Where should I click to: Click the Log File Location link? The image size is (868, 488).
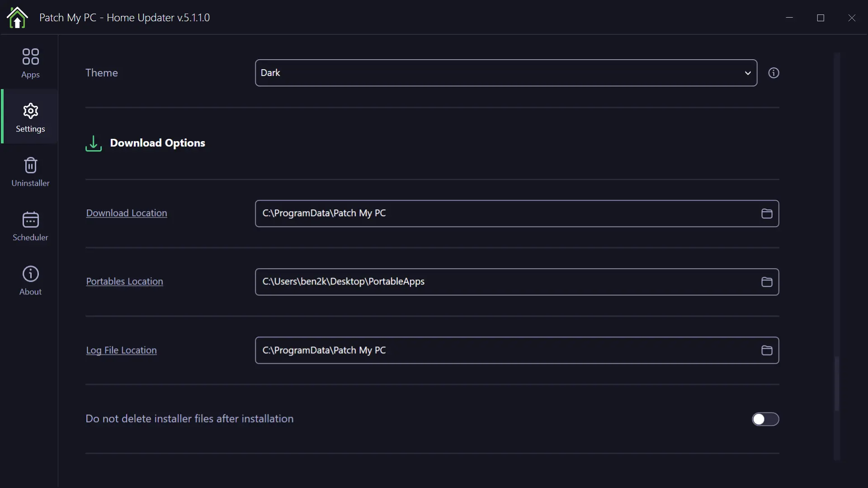(122, 350)
